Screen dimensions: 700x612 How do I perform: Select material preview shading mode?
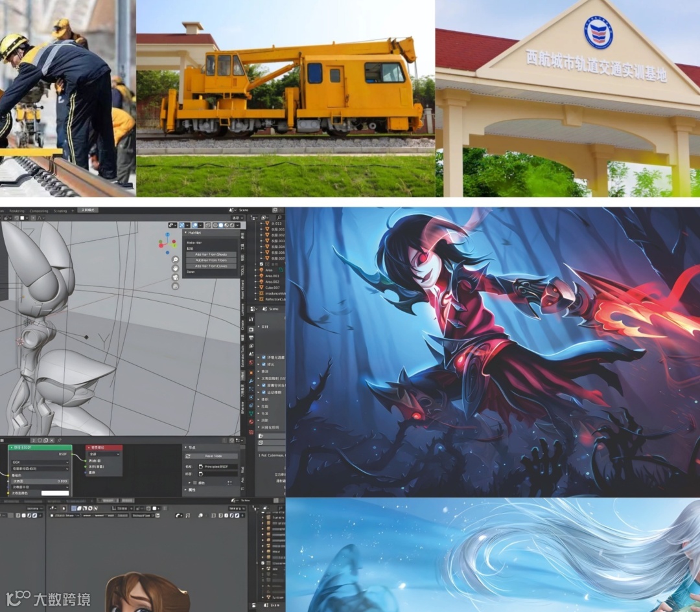[x=226, y=225]
